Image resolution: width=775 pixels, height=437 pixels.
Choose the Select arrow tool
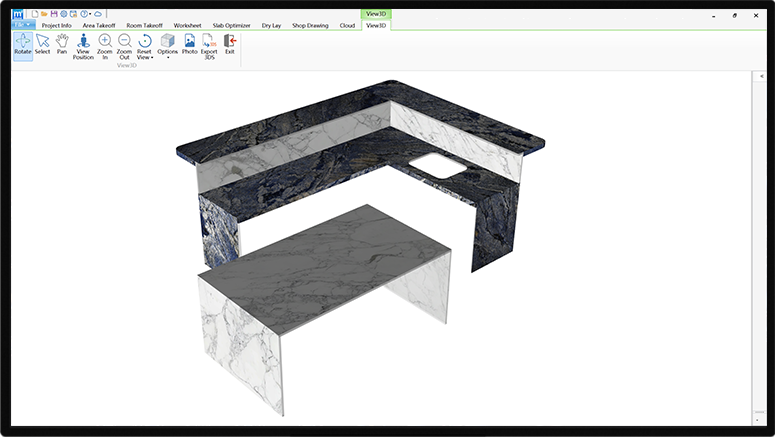pos(42,46)
